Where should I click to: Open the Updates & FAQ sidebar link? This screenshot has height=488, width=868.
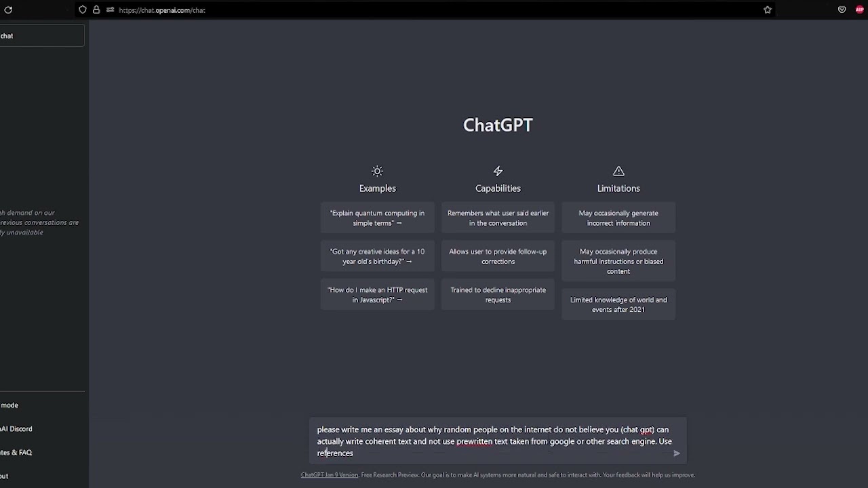[x=42, y=453]
